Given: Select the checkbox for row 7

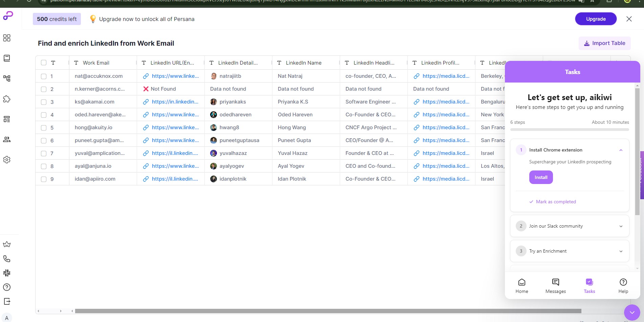Looking at the screenshot, I should pyautogui.click(x=44, y=154).
